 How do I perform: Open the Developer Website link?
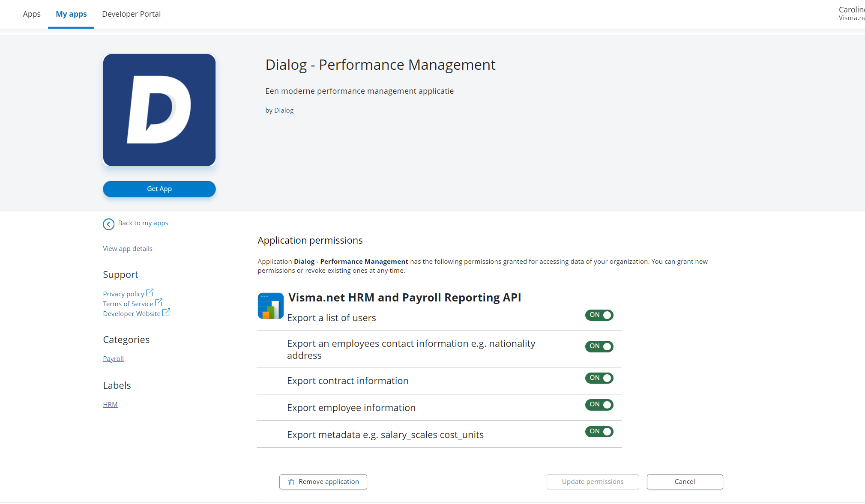click(x=132, y=314)
